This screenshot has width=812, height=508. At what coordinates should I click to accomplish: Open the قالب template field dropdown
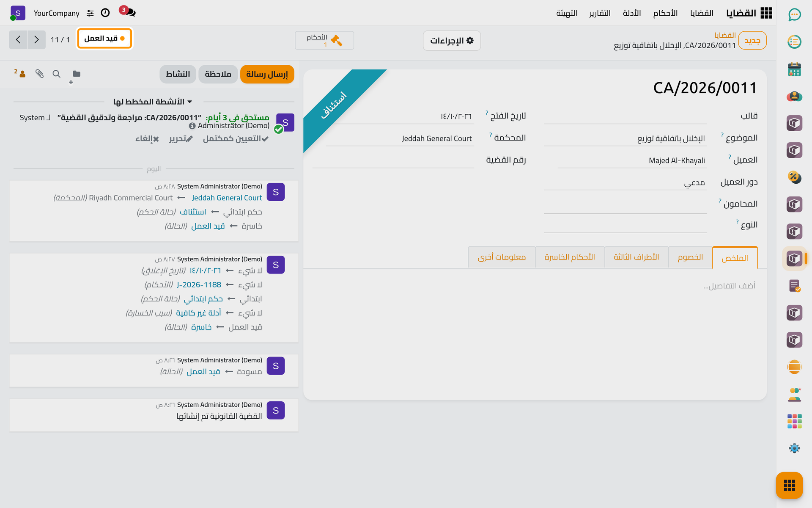point(625,116)
